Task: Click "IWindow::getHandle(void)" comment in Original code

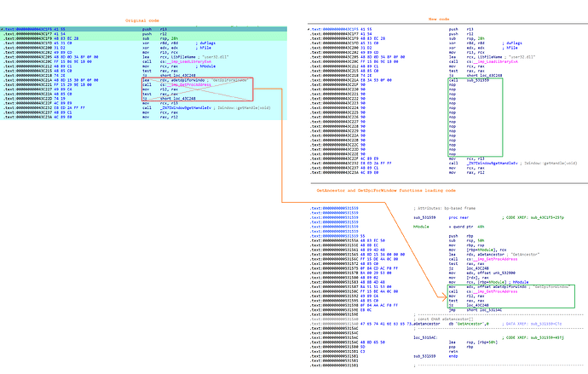Action: [245, 108]
